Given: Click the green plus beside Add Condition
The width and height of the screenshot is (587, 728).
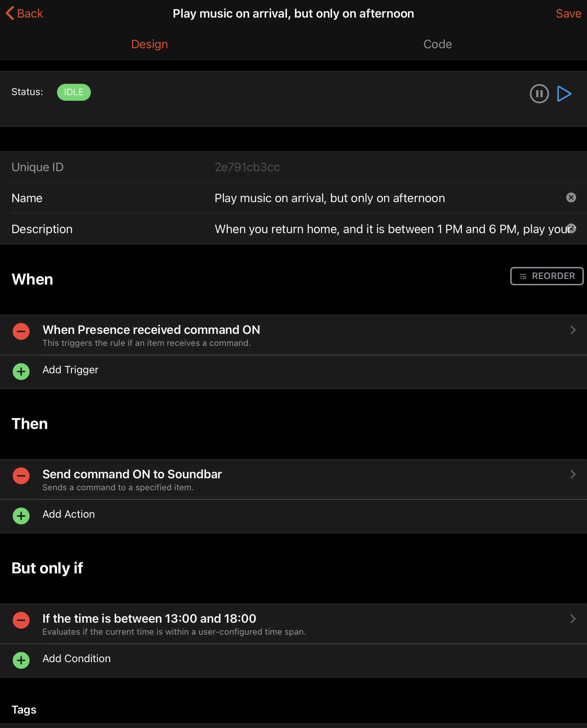Looking at the screenshot, I should (x=21, y=660).
